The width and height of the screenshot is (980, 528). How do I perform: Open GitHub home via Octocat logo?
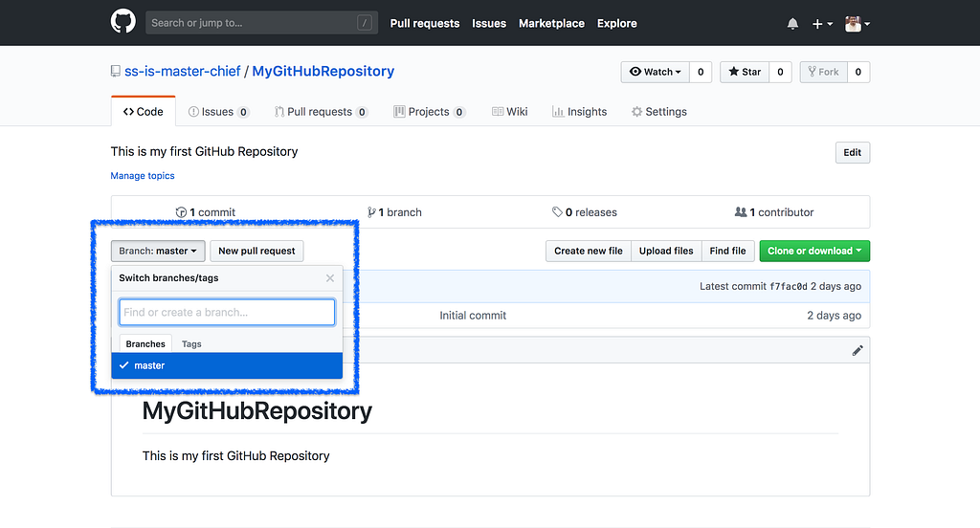point(123,22)
